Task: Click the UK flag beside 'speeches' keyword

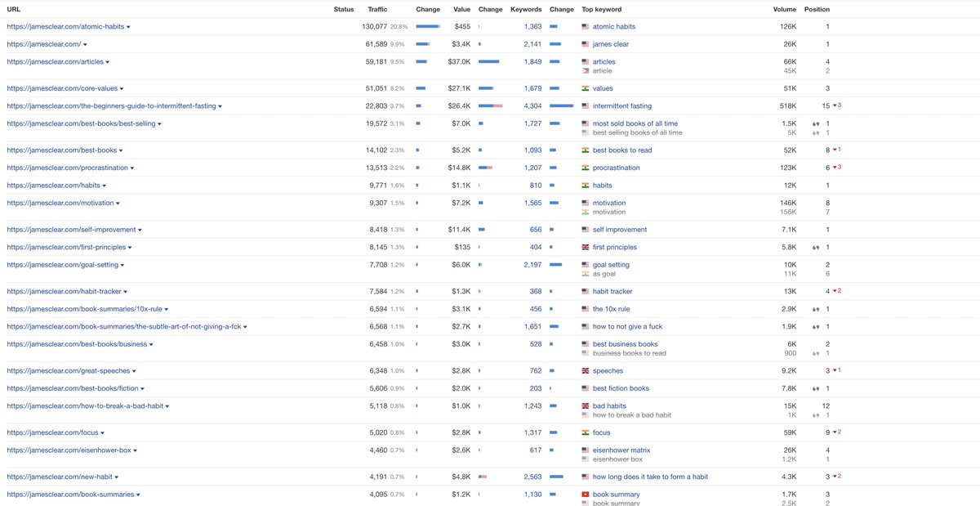Action: pos(585,371)
